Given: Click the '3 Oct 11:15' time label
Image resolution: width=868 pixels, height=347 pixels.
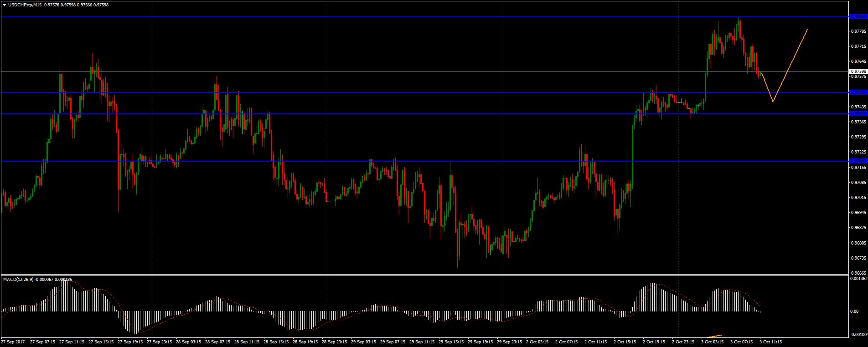Looking at the screenshot, I should [x=770, y=342].
